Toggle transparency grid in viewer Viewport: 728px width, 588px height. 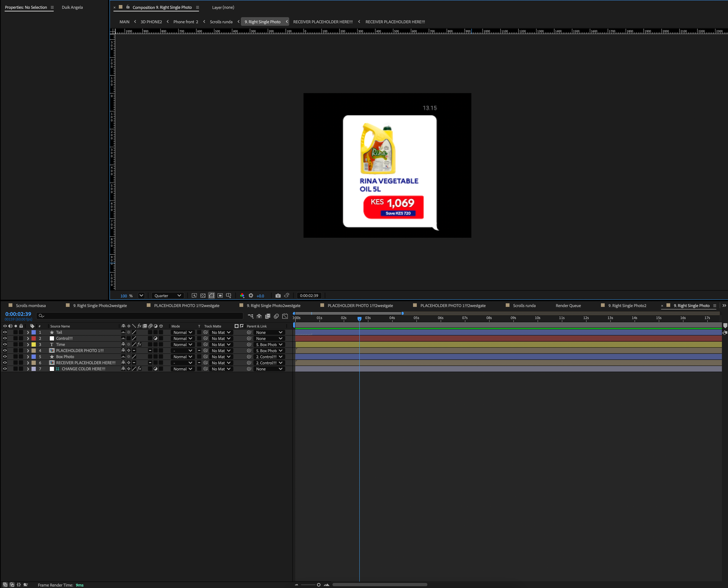[203, 295]
